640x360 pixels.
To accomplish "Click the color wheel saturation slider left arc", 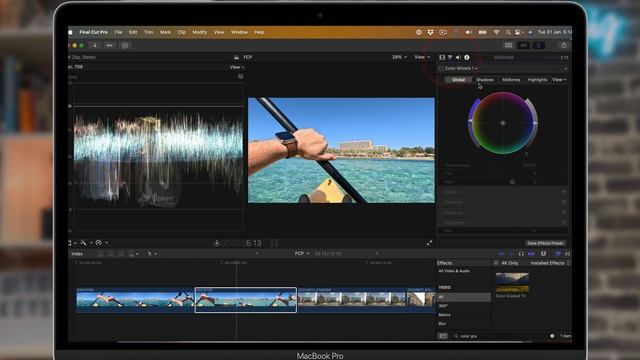I will [x=473, y=123].
